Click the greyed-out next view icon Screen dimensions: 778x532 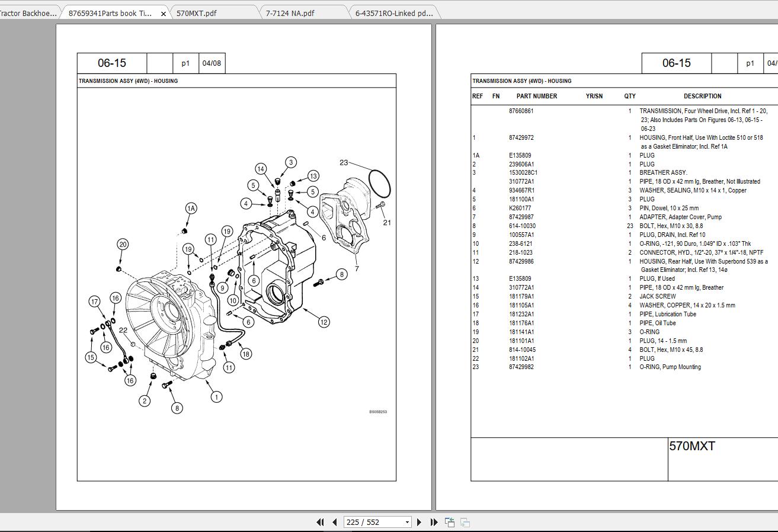click(465, 522)
